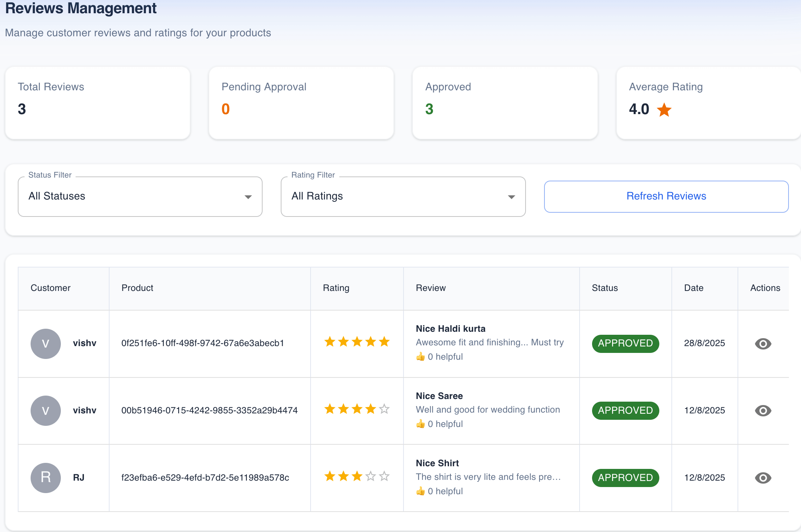Image resolution: width=801 pixels, height=532 pixels.
Task: Open the All Statuses selector chevron
Action: (x=248, y=196)
